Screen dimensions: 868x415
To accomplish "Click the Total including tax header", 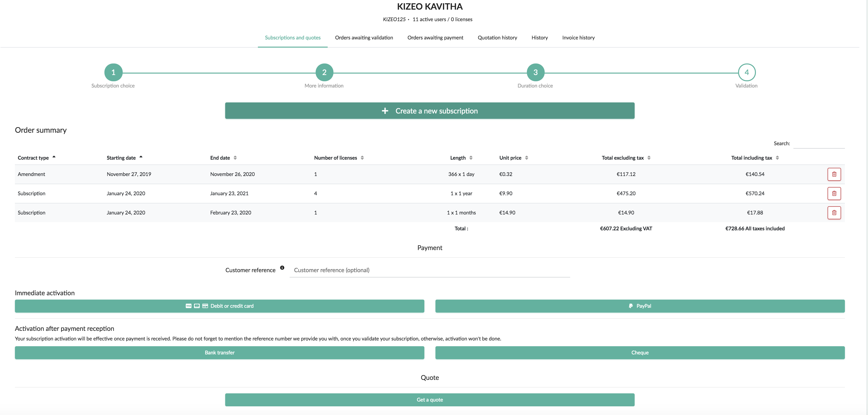I will coord(751,158).
